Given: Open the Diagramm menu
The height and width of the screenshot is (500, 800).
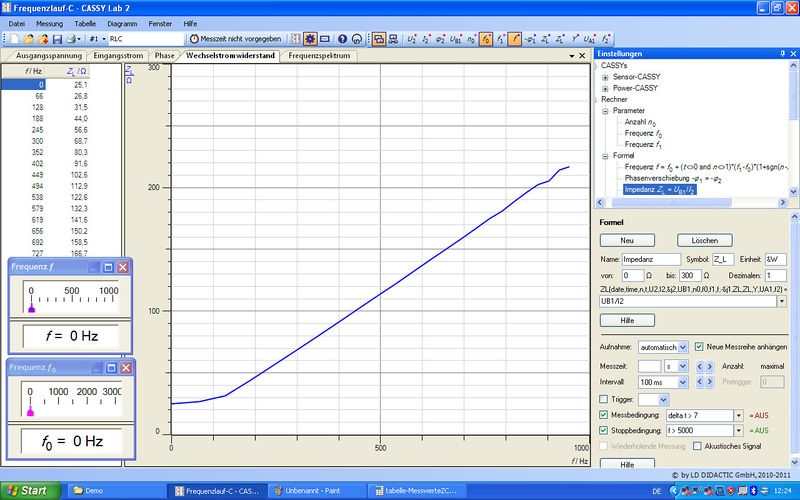Looking at the screenshot, I should pyautogui.click(x=121, y=21).
